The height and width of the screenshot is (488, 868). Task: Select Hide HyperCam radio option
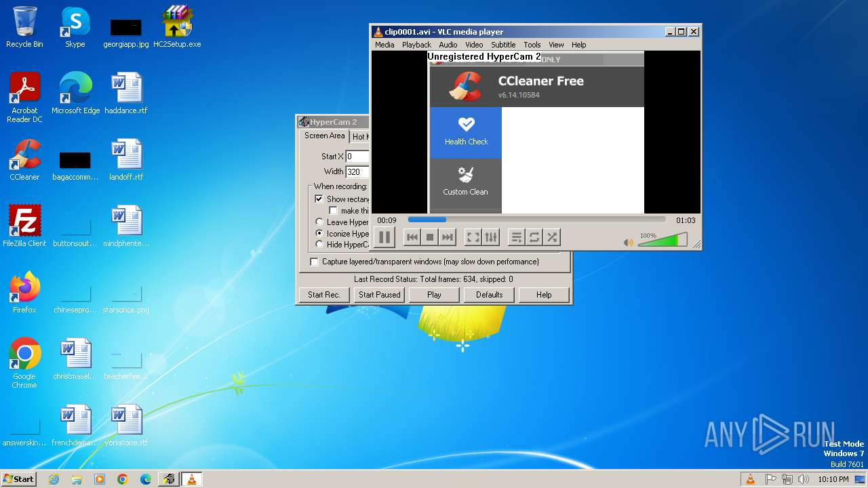pos(319,245)
